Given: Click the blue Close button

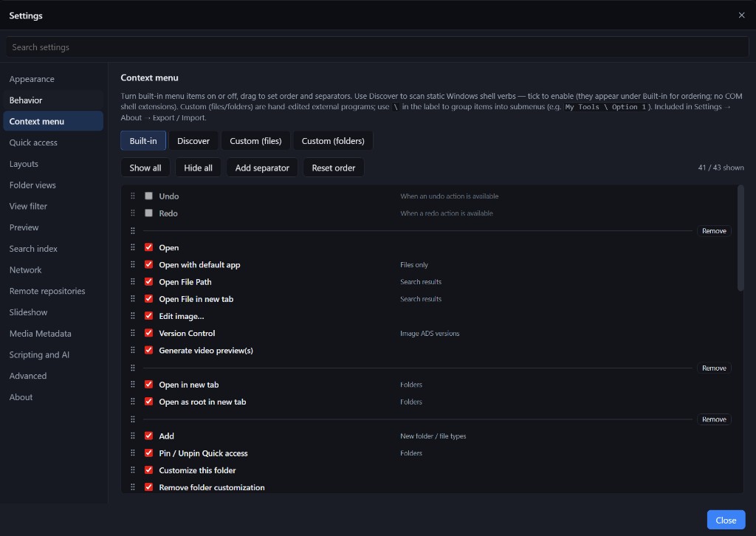Looking at the screenshot, I should (726, 520).
